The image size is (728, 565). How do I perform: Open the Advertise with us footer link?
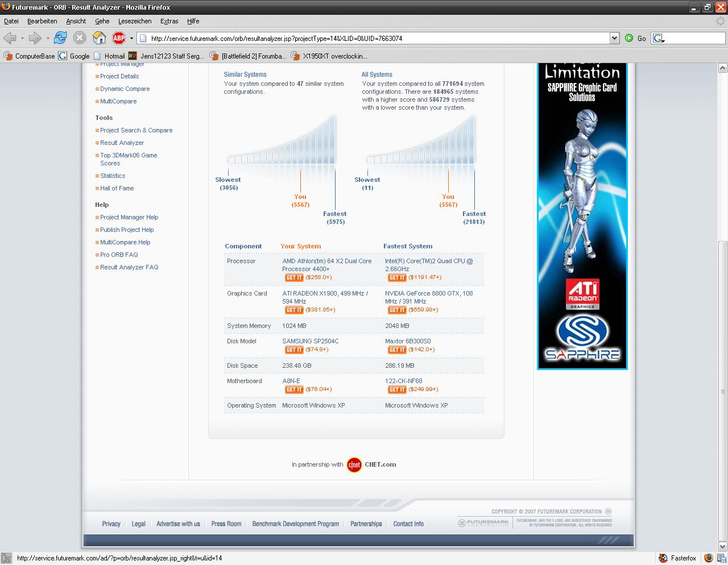click(178, 524)
